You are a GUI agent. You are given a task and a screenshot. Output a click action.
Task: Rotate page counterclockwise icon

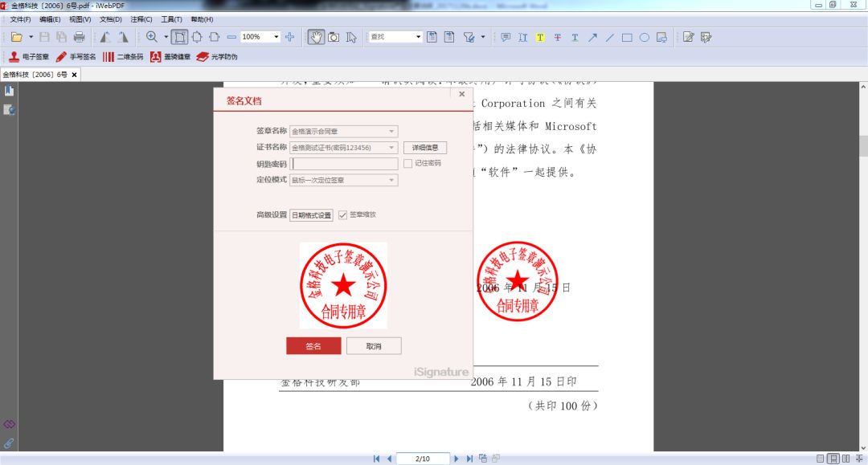(104, 37)
